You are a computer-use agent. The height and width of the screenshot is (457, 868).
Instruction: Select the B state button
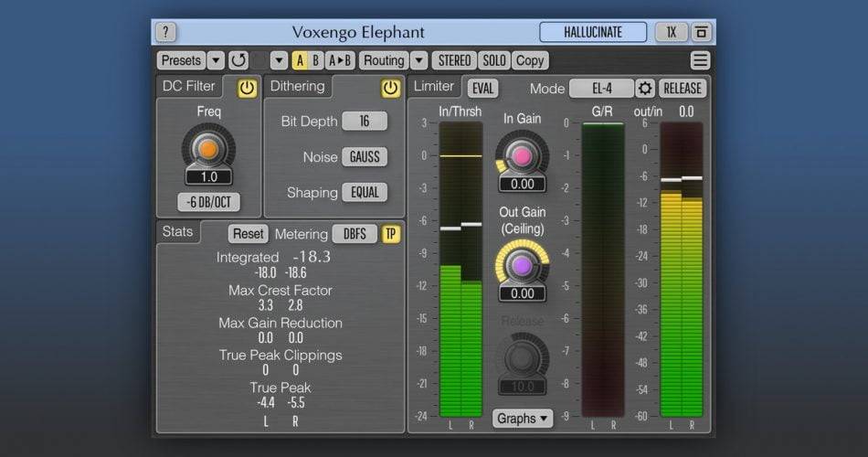[315, 60]
